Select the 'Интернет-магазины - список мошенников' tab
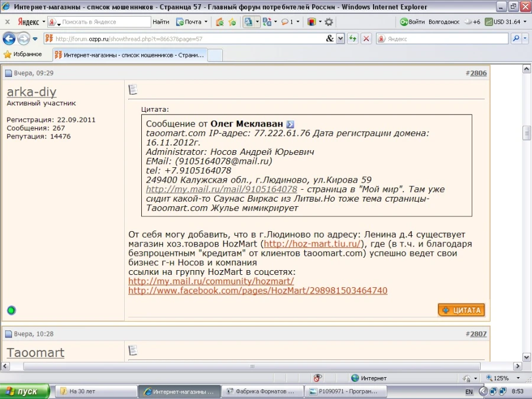532x399 pixels. 129,55
